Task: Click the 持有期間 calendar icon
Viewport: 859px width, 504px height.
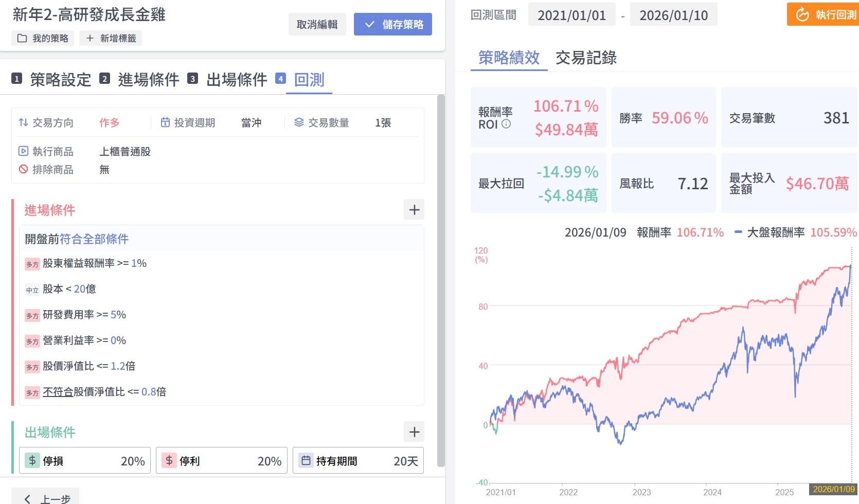Action: [306, 460]
